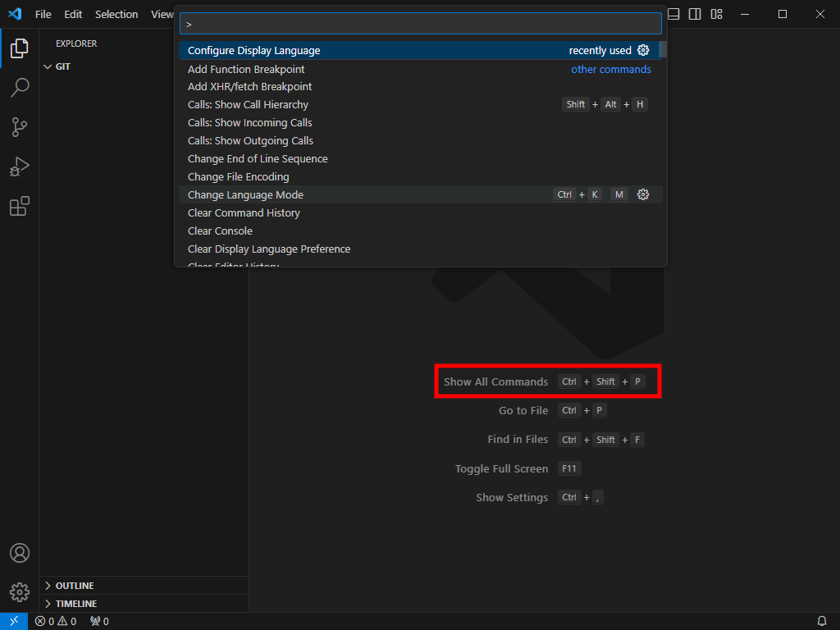Open the Edit menu

(x=73, y=14)
